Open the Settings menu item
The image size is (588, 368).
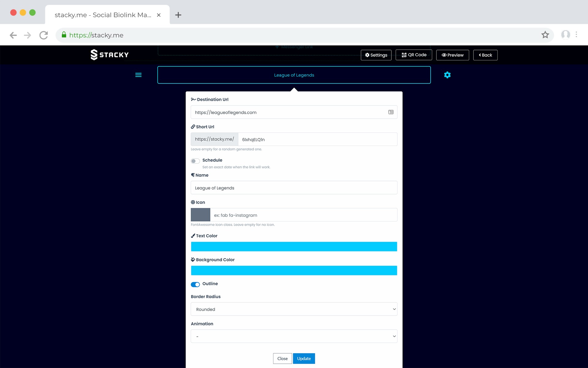point(376,55)
